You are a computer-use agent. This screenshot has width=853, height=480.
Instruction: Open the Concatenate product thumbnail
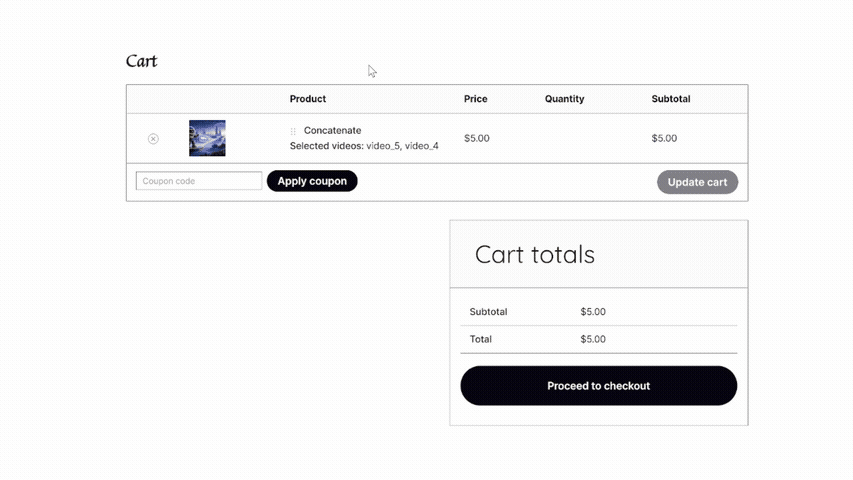[207, 138]
